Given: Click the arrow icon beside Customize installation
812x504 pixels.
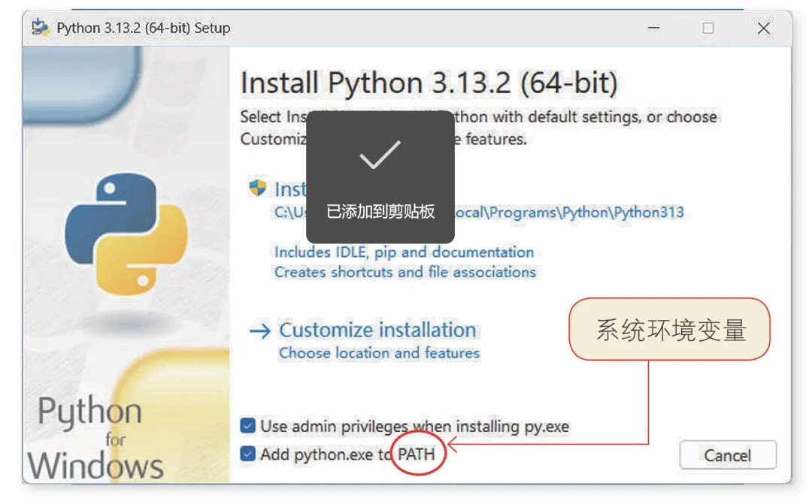Looking at the screenshot, I should [x=260, y=330].
